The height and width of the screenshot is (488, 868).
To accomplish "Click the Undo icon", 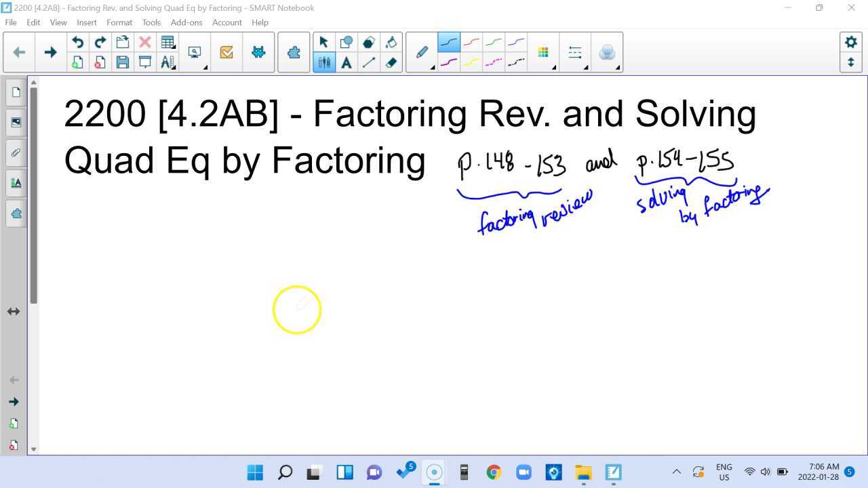I will (x=77, y=42).
